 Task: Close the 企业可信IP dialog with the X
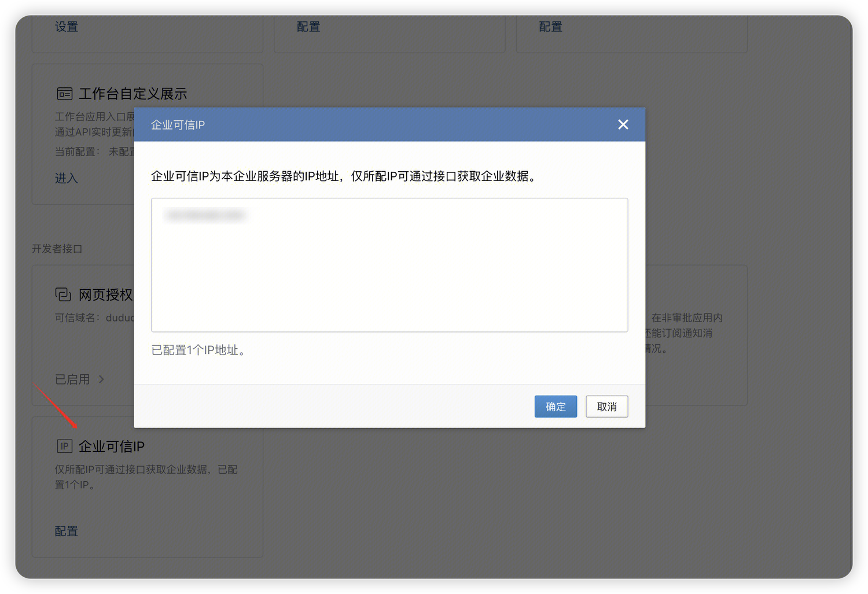623,124
